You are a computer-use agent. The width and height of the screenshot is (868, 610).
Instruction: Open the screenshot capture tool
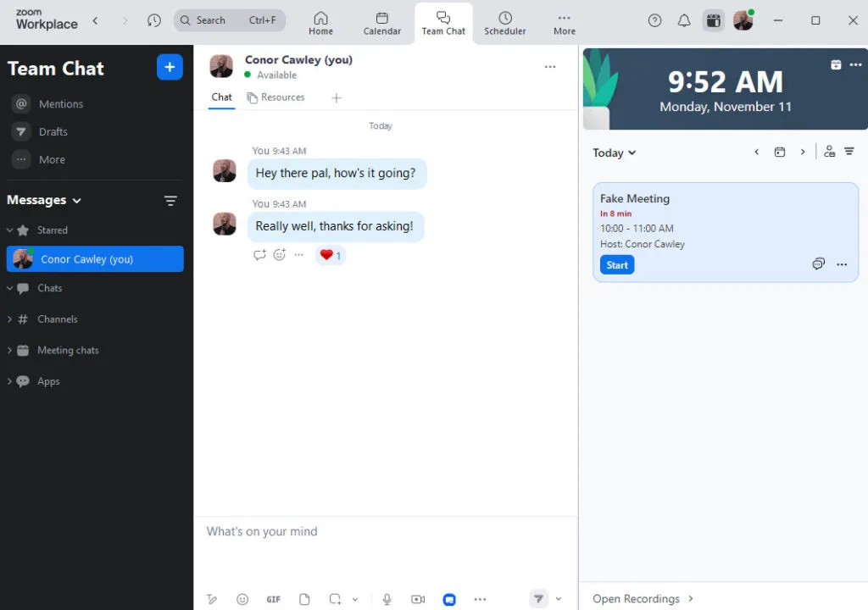(336, 599)
